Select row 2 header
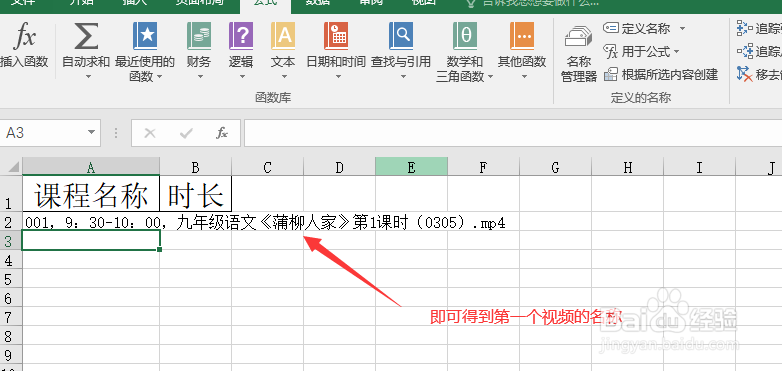Screen dimensions: 782x371 coord(10,221)
